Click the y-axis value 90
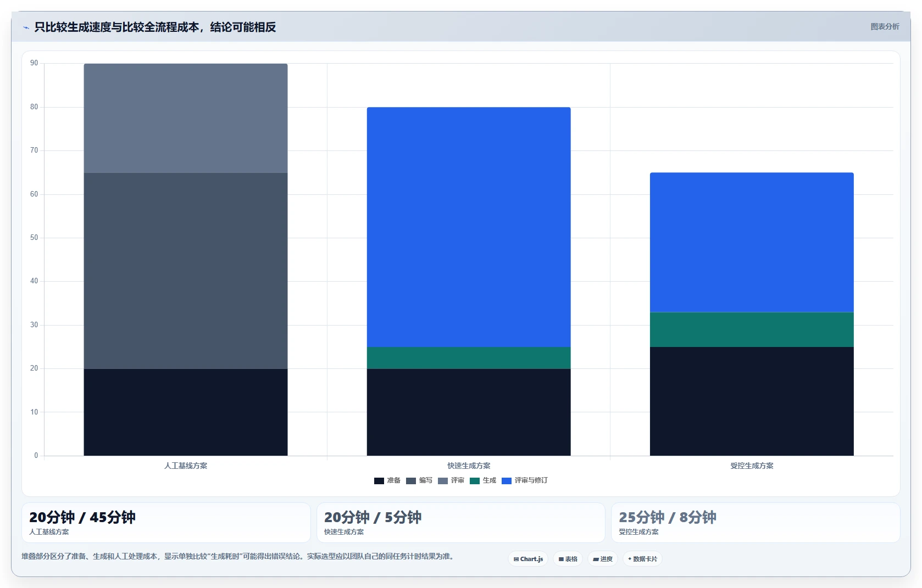The image size is (922, 588). (34, 63)
